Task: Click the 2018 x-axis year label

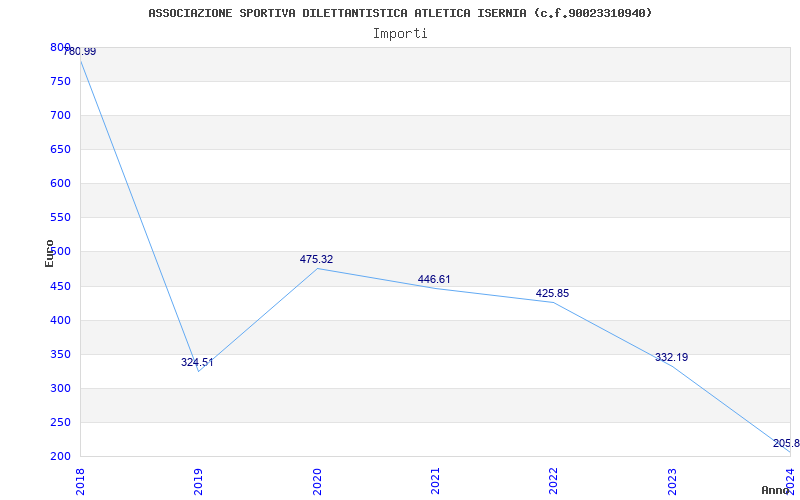Action: pyautogui.click(x=80, y=482)
